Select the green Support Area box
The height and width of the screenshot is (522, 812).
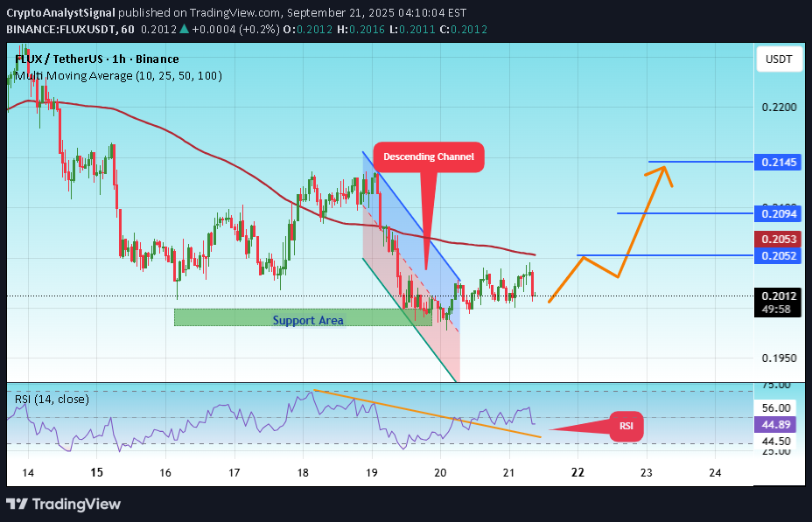pos(304,319)
